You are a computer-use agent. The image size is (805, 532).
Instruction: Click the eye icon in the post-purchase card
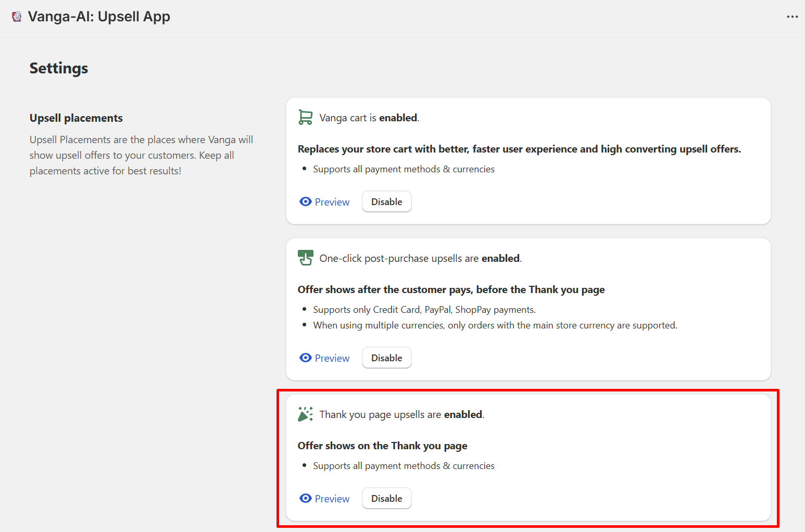click(306, 358)
